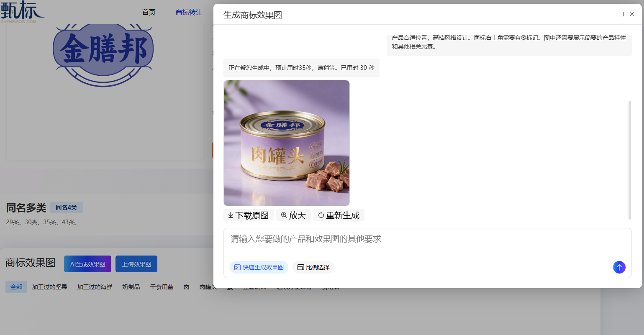Screen dimensions: 644x335
Task: Open the 比例选择 ratio selector
Action: pyautogui.click(x=313, y=267)
